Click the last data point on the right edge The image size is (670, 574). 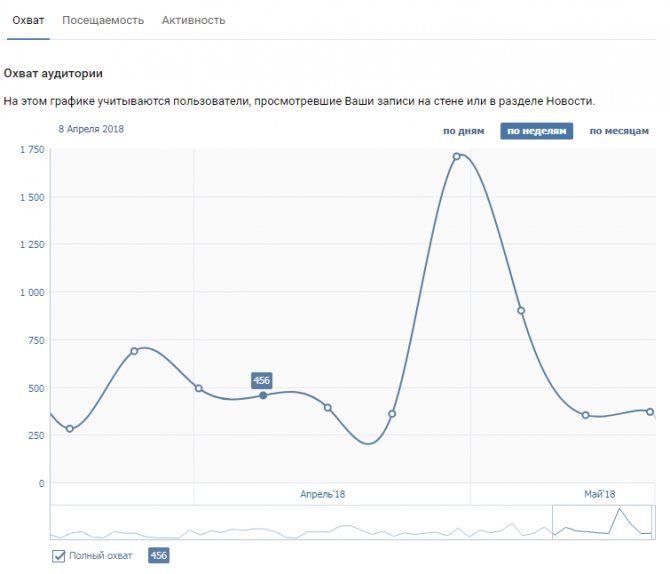(650, 412)
